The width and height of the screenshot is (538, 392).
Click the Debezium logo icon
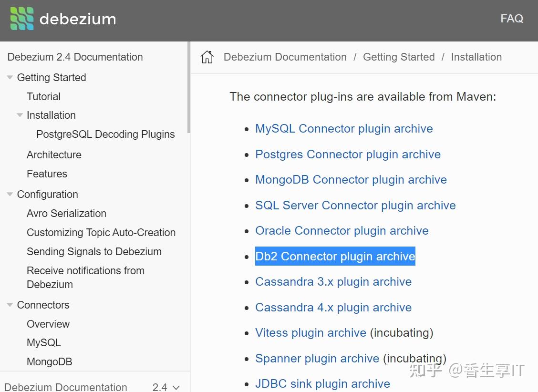(22, 19)
